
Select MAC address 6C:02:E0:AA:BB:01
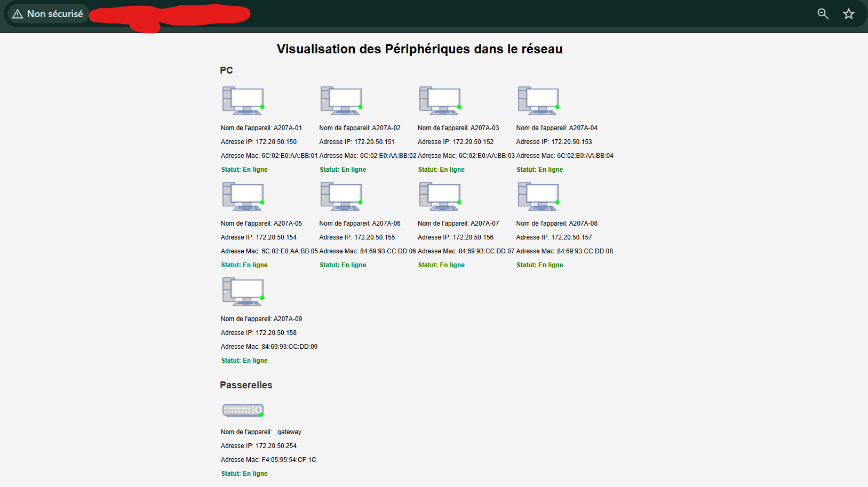pyautogui.click(x=290, y=156)
